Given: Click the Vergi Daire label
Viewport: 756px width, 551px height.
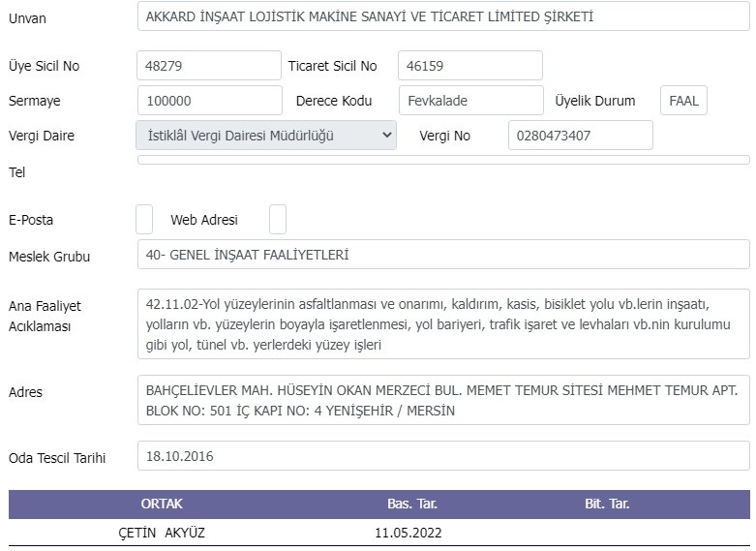Looking at the screenshot, I should click(x=42, y=136).
